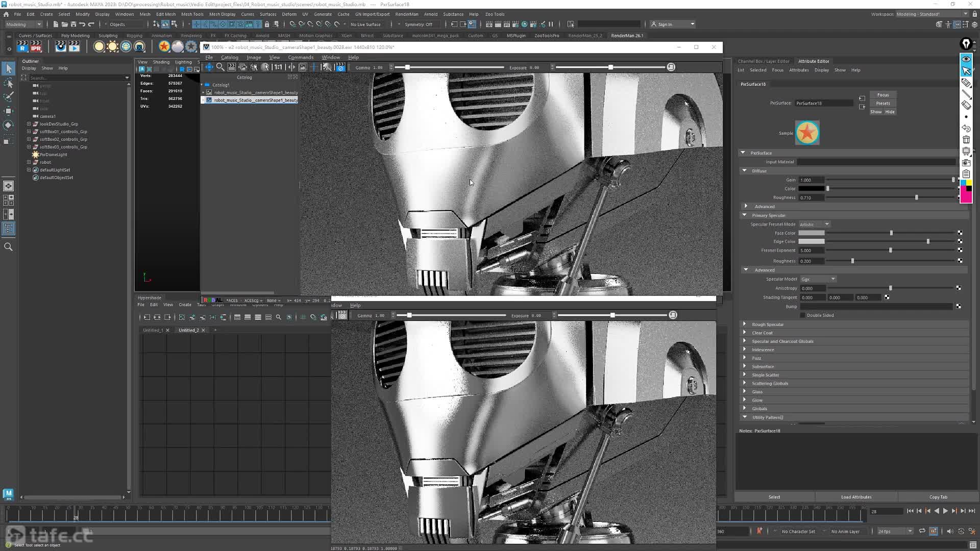Click the Diffuse Color black swatch
The image size is (980, 551).
[812, 189]
